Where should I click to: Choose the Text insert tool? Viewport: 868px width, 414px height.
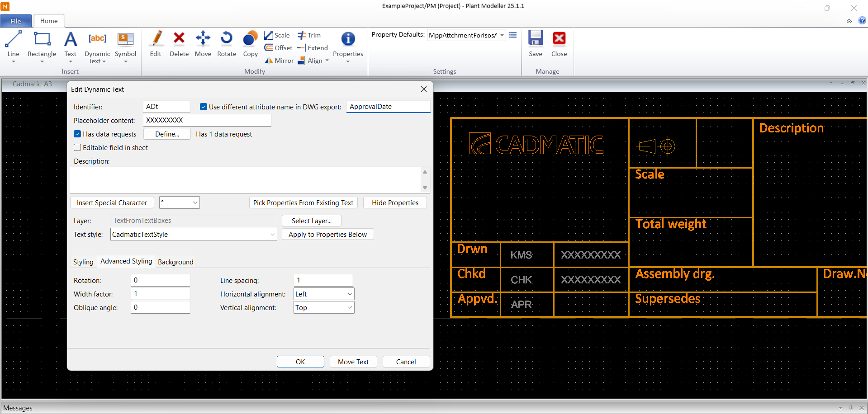coord(70,43)
